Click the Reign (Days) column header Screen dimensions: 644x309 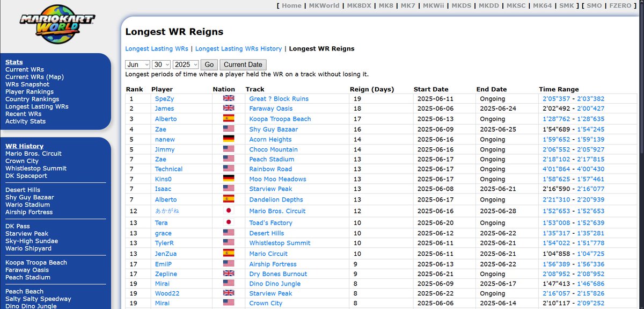coord(372,89)
